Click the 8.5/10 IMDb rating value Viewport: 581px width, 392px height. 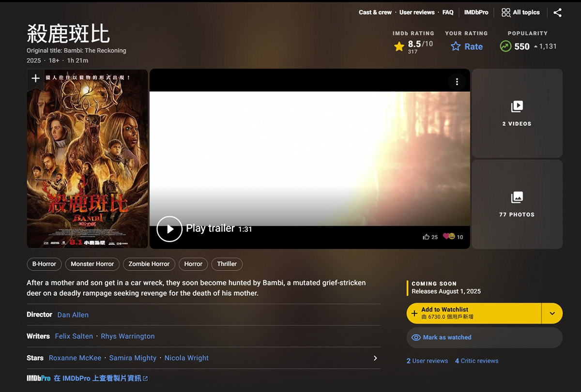[420, 44]
